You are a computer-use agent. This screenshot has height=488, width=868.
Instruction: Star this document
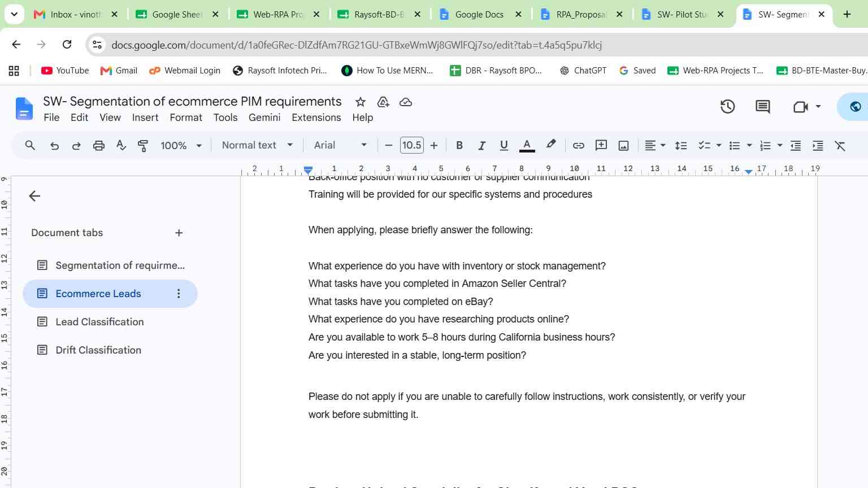point(361,102)
